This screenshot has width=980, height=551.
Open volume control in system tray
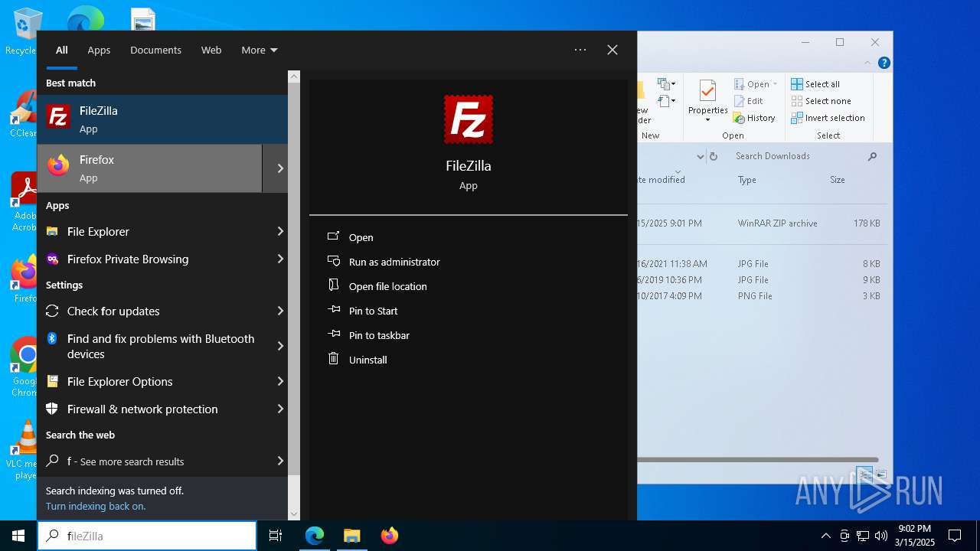881,536
